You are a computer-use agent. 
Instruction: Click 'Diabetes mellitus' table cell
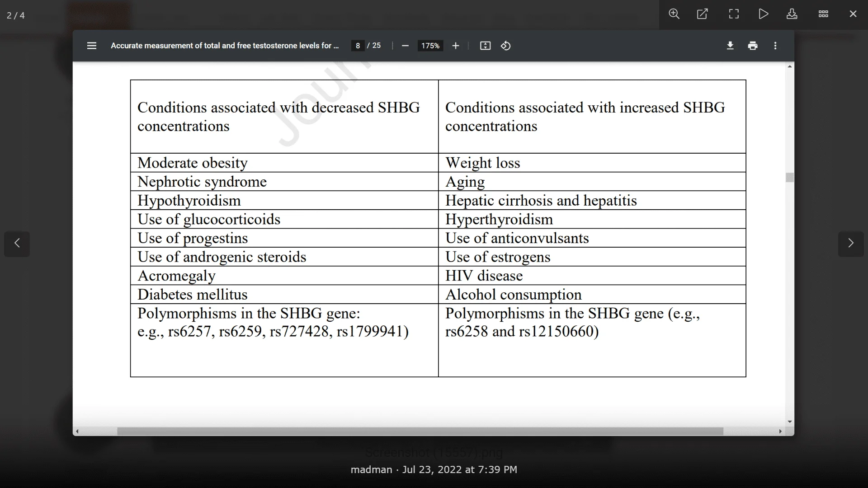click(x=284, y=295)
